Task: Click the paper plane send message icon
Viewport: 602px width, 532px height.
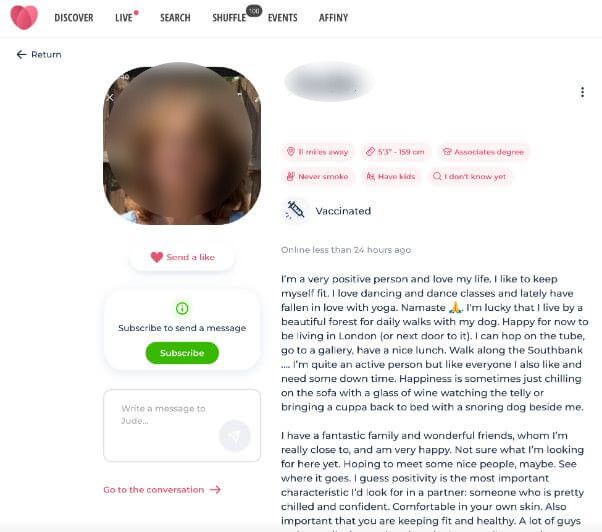Action: click(x=234, y=436)
